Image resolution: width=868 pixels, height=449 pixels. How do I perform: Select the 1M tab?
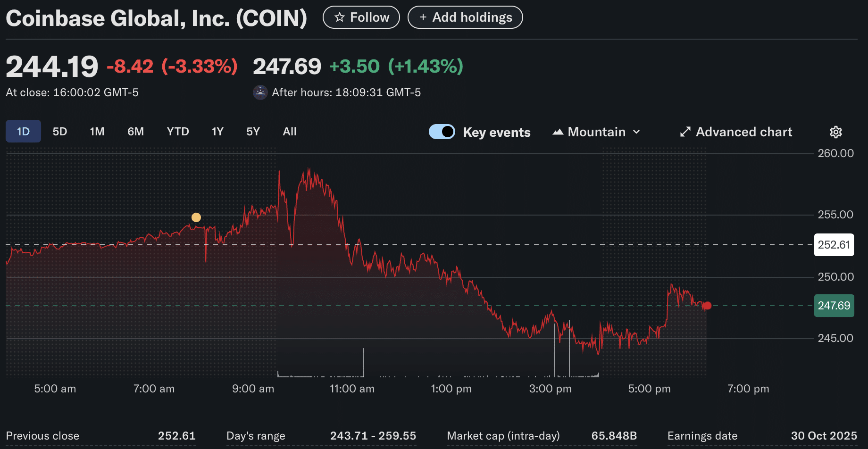pos(97,132)
